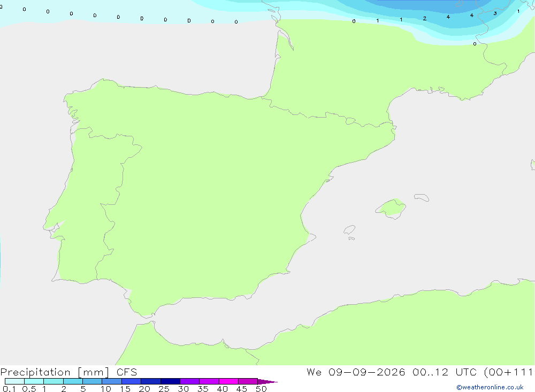Pick the 15–20 mm legend color swatch
This screenshot has height=392, width=535.
[132, 381]
